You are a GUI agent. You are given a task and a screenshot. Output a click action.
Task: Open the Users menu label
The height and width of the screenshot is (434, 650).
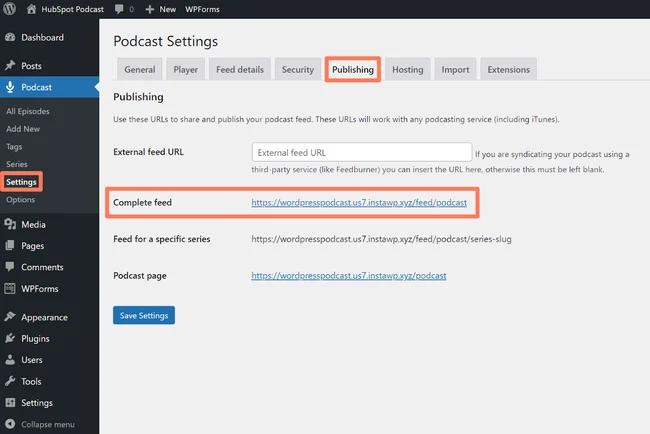pos(32,360)
